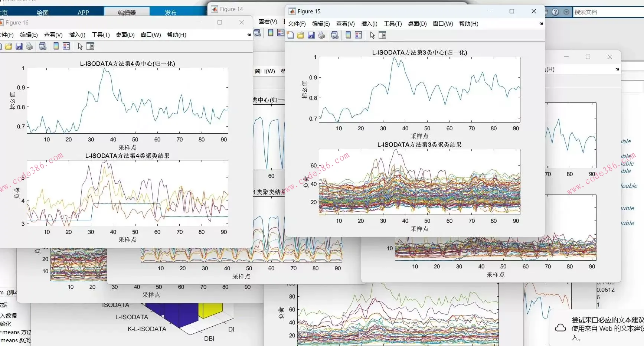The width and height of the screenshot is (644, 346).
Task: Save Figure 15 using the floppy disk icon
Action: [311, 35]
